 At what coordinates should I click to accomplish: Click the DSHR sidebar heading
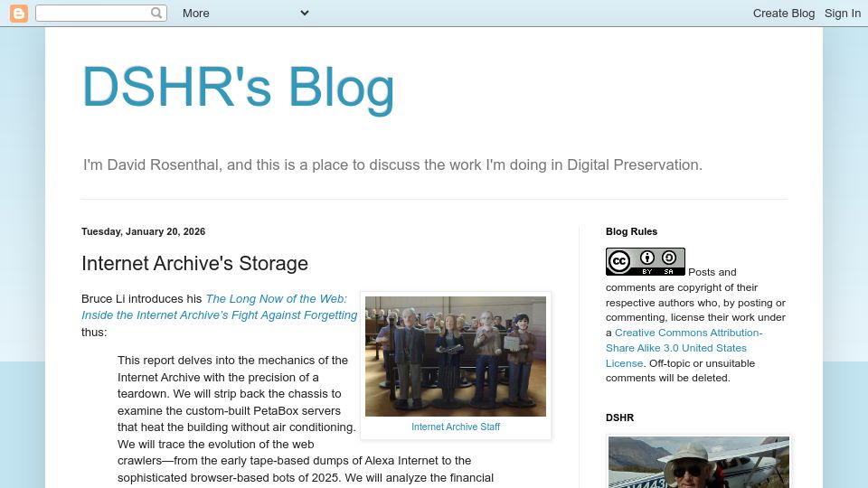(619, 418)
